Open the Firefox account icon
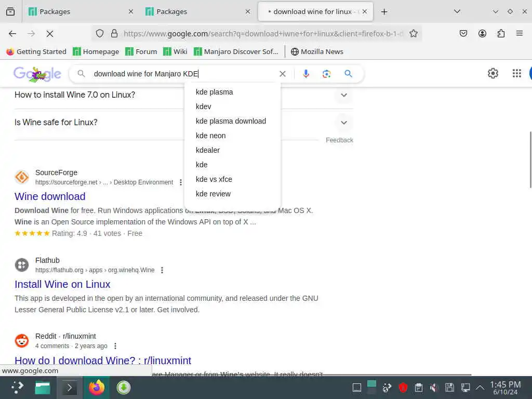The height and width of the screenshot is (399, 532). click(x=482, y=33)
